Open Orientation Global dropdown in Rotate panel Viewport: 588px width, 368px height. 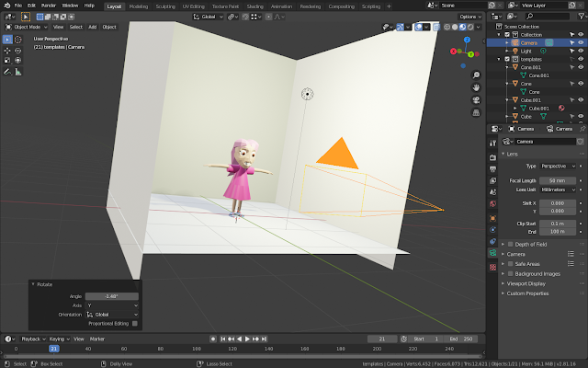point(112,315)
